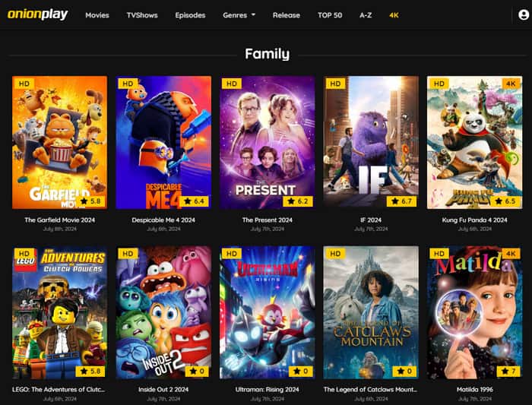This screenshot has height=405, width=532.
Task: Open the Ultraman Rising poster thumbnail
Action: tap(268, 312)
